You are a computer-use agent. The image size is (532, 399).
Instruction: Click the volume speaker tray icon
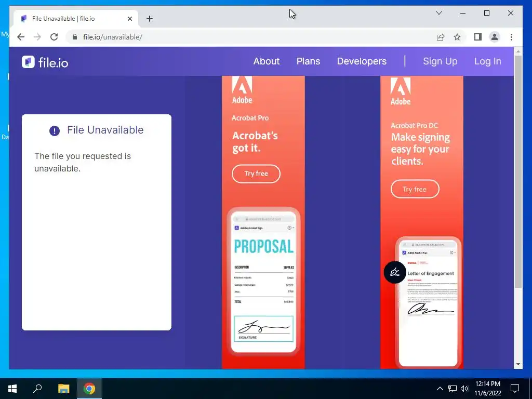(x=464, y=389)
